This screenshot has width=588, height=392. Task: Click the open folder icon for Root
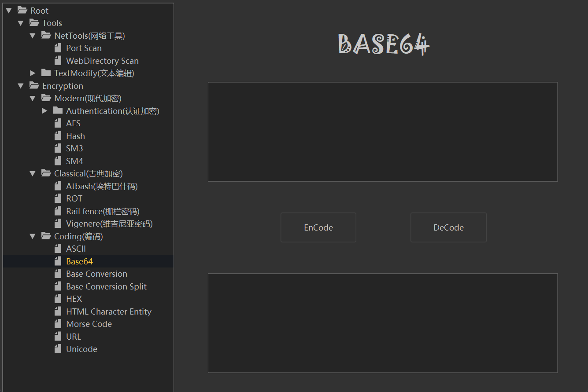click(22, 10)
